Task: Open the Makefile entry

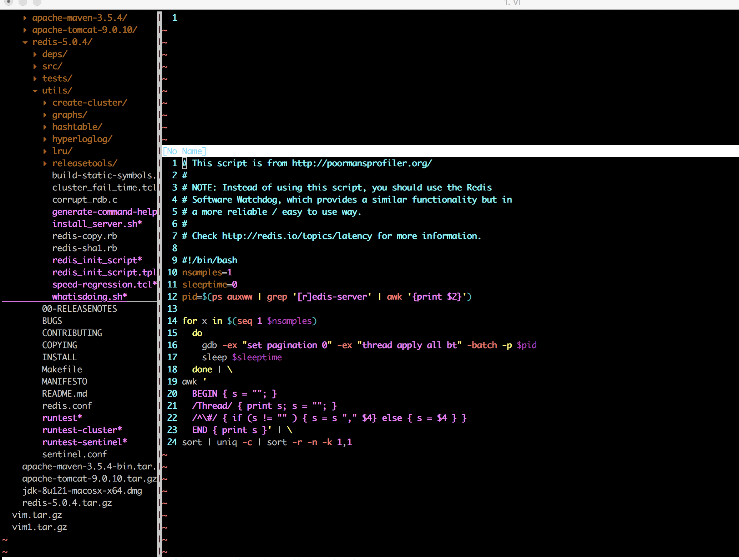Action: point(62,370)
